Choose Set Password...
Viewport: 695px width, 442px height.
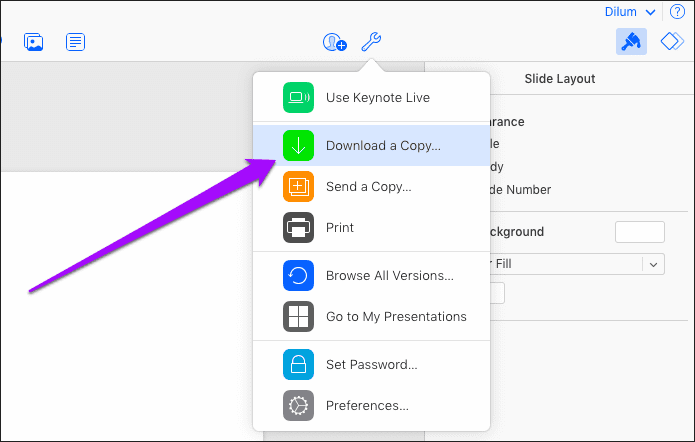pyautogui.click(x=371, y=364)
